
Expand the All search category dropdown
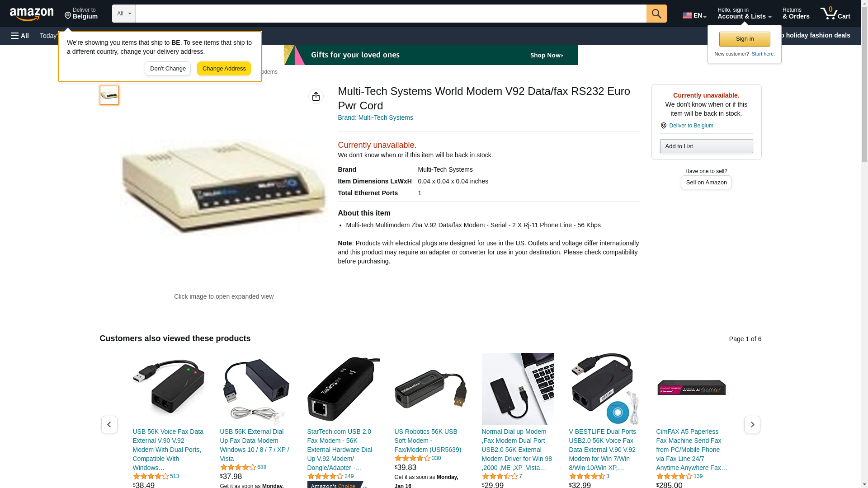click(x=124, y=14)
